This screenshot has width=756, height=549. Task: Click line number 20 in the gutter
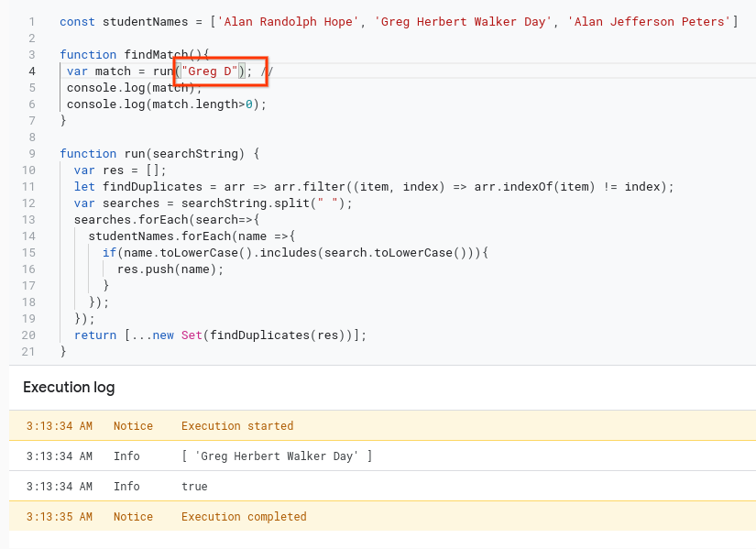pyautogui.click(x=28, y=335)
